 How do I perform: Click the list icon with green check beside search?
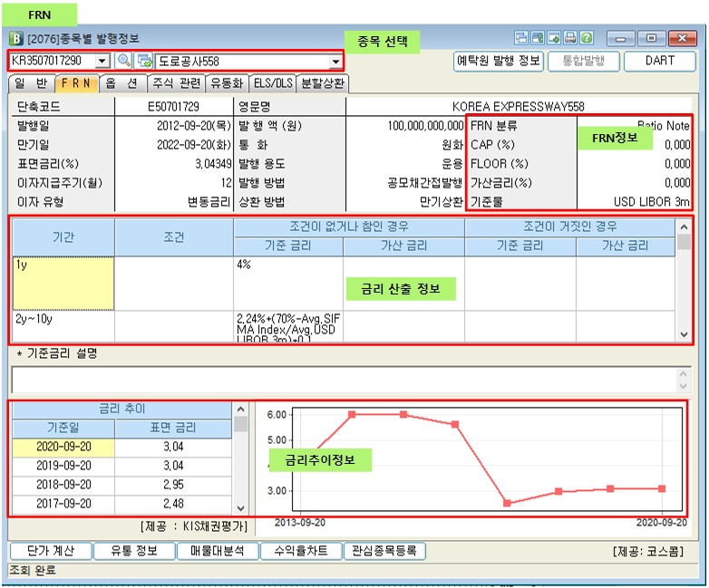[145, 61]
